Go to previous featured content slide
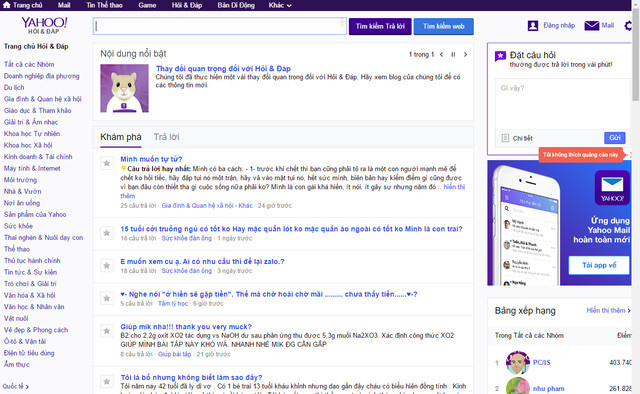 (442, 54)
